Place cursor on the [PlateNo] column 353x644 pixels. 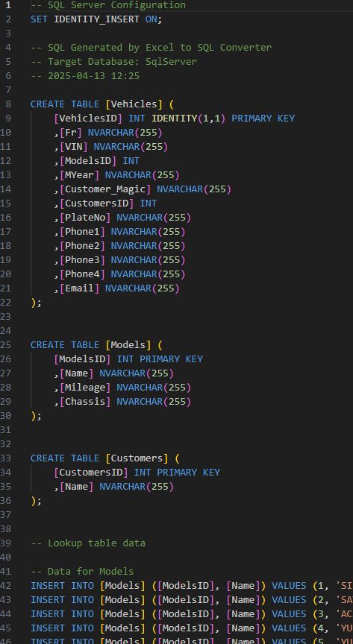click(x=85, y=217)
